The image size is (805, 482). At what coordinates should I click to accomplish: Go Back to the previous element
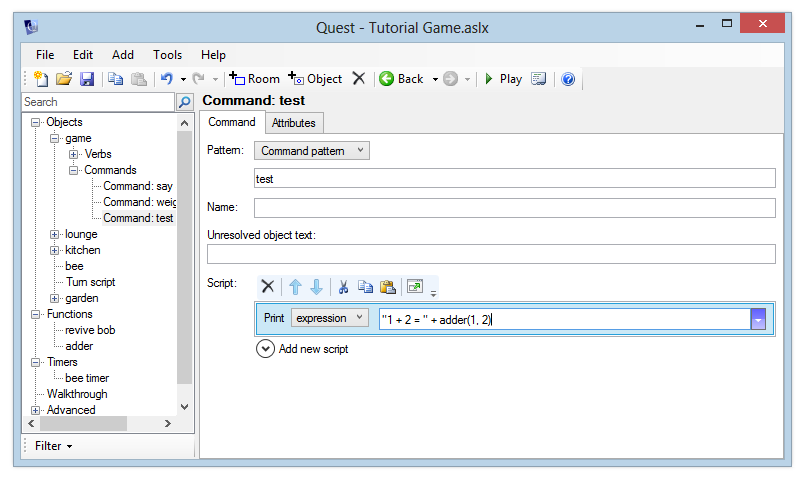[401, 79]
